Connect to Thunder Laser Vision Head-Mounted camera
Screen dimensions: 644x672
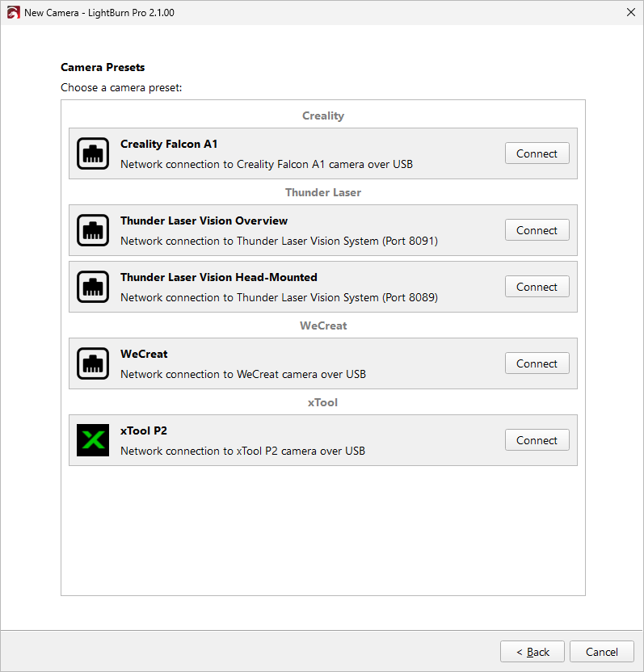(537, 287)
